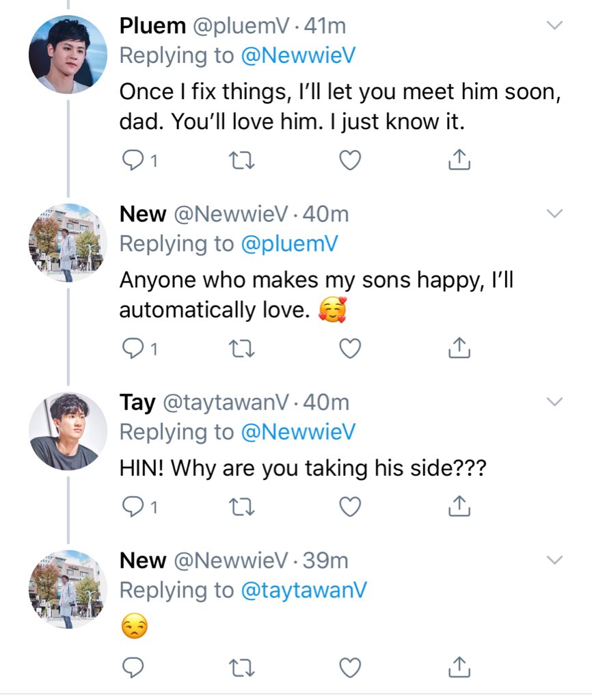Open the @NewwieV mention in Pluem's reply
The width and height of the screenshot is (592, 700).
point(298,56)
